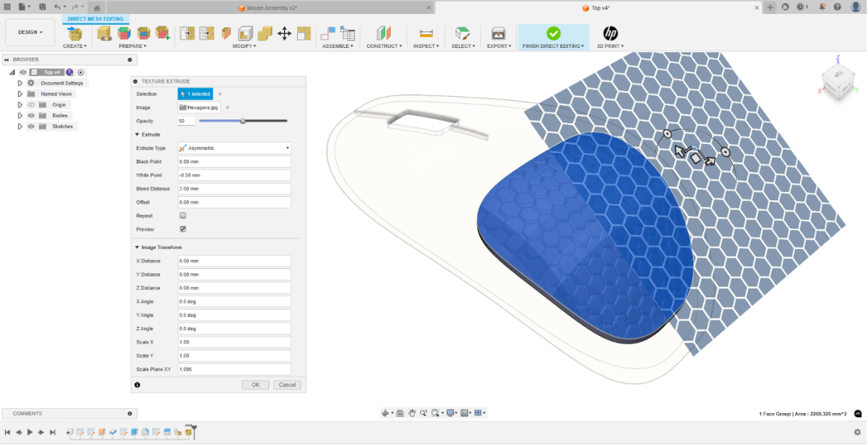The image size is (868, 445).
Task: Cancel the Texture Extrude dialog
Action: click(x=287, y=385)
